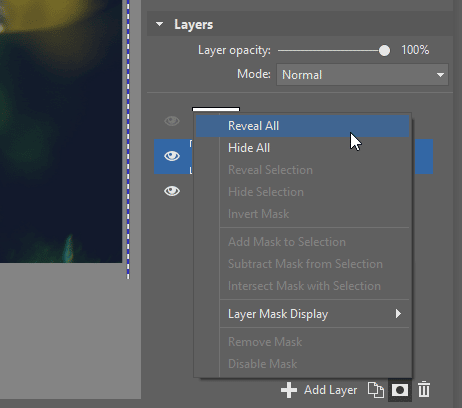
Task: Click the layer mask icon button
Action: pyautogui.click(x=400, y=390)
